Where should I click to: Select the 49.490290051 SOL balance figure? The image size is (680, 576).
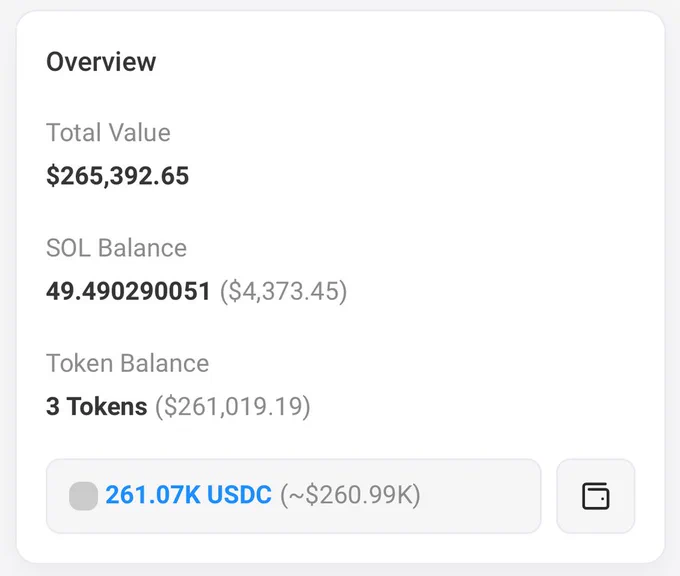click(128, 291)
